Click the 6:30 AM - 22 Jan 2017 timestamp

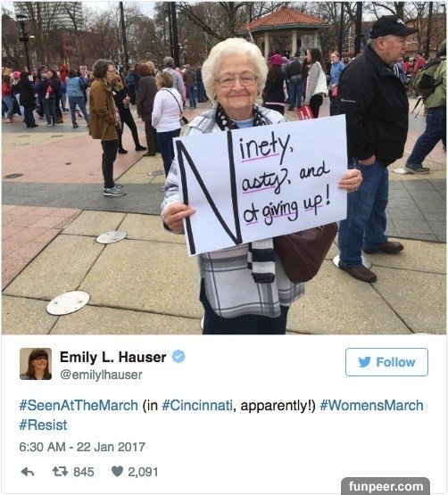pyautogui.click(x=82, y=447)
